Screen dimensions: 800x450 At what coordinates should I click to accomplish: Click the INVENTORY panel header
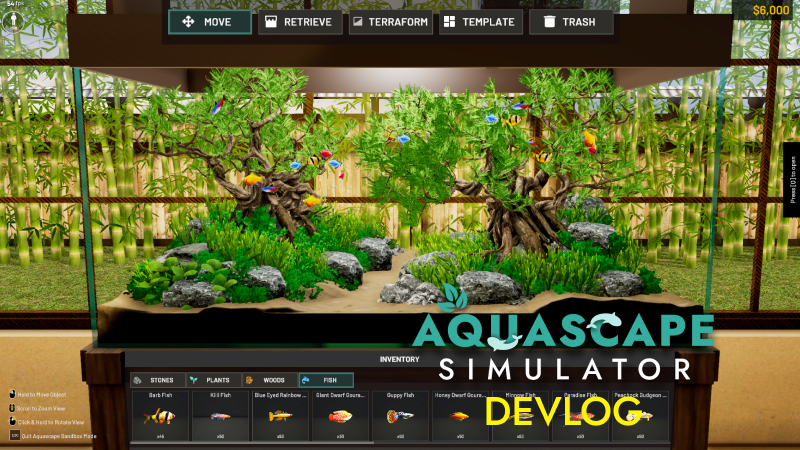[399, 359]
